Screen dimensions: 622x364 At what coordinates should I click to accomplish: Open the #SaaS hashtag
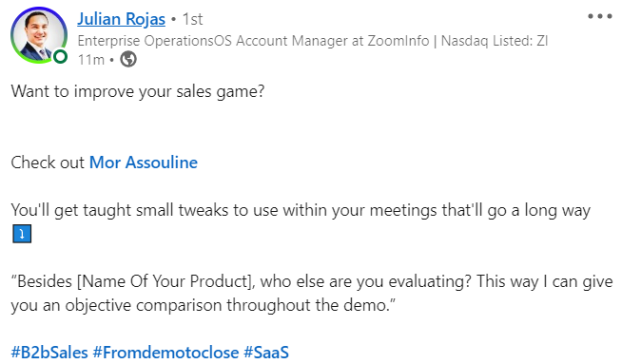266,352
